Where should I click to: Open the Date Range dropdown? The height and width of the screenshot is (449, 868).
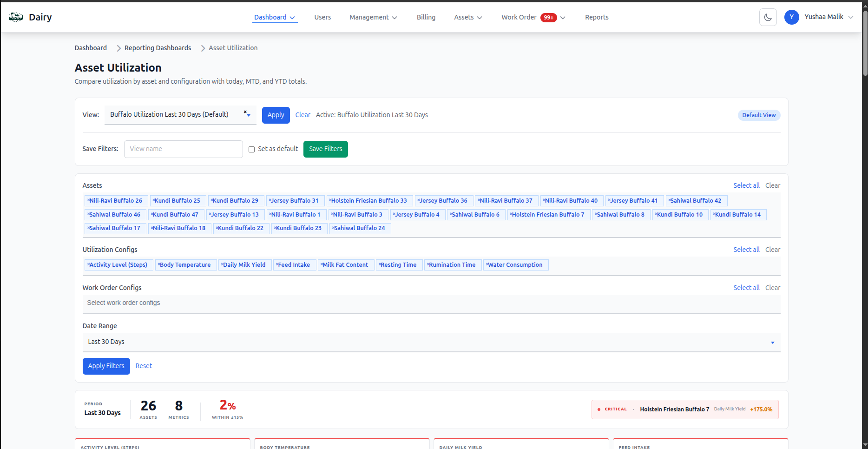431,342
